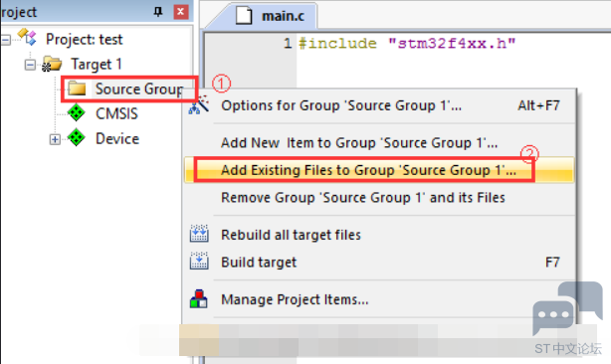This screenshot has width=611, height=364.
Task: Click the Device green diamond icon
Action: (x=77, y=137)
